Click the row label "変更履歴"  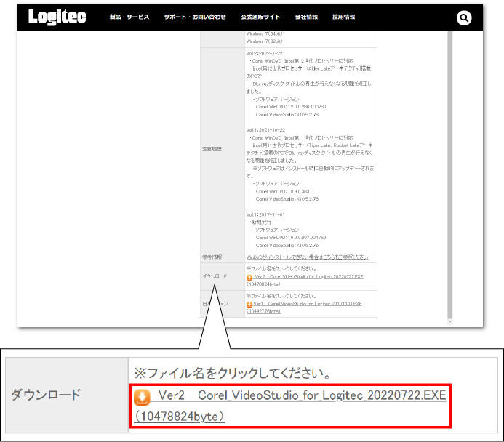point(212,149)
